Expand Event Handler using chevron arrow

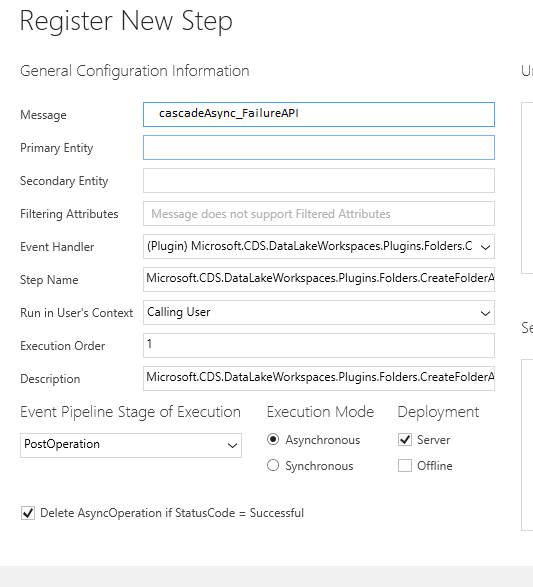click(x=485, y=247)
